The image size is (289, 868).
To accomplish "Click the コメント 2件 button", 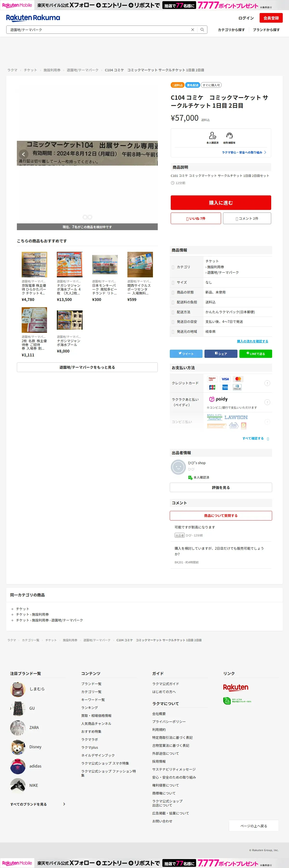I will coord(247,218).
